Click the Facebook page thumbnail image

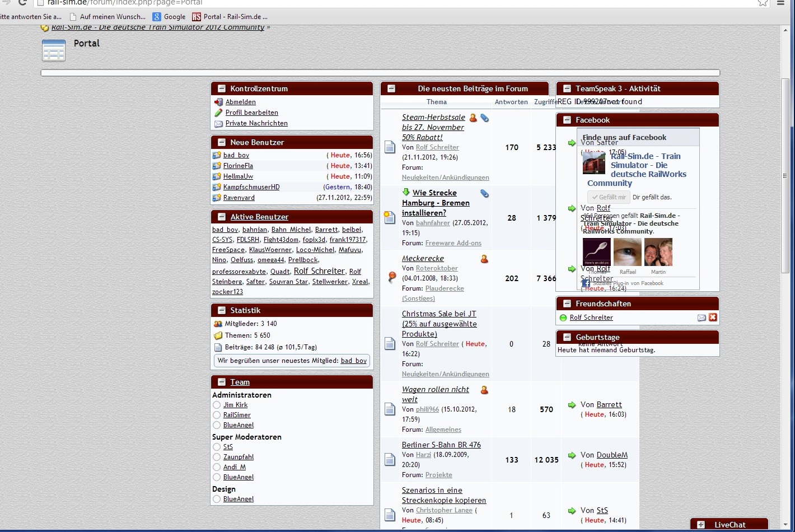click(x=594, y=163)
